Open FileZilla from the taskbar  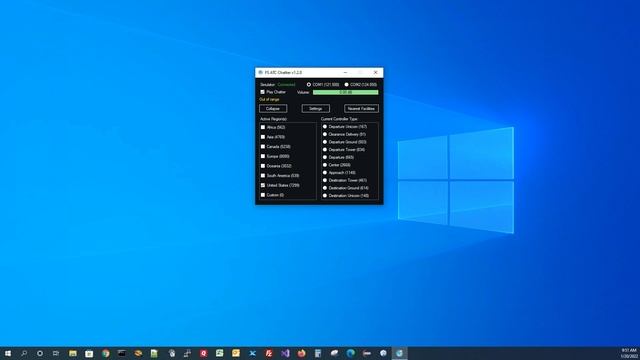pos(269,353)
